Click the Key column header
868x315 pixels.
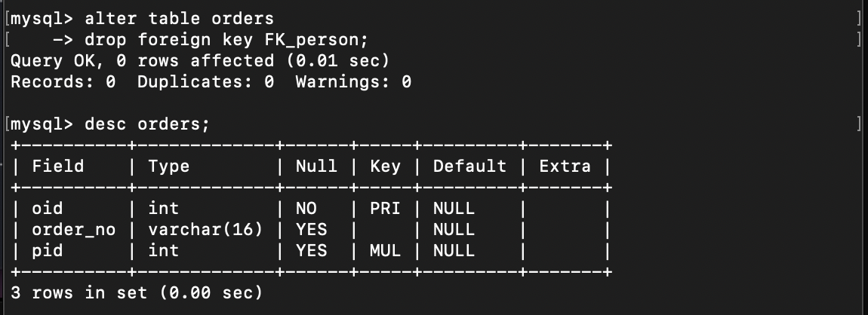click(x=385, y=166)
